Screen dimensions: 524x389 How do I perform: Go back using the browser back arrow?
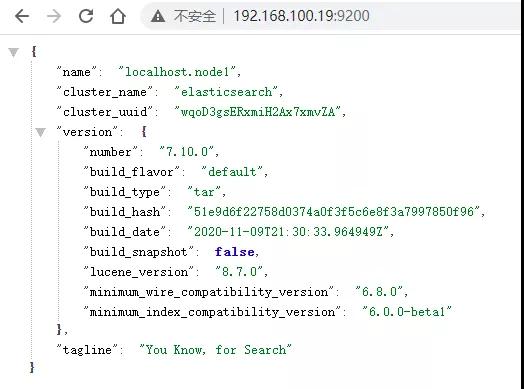click(22, 16)
